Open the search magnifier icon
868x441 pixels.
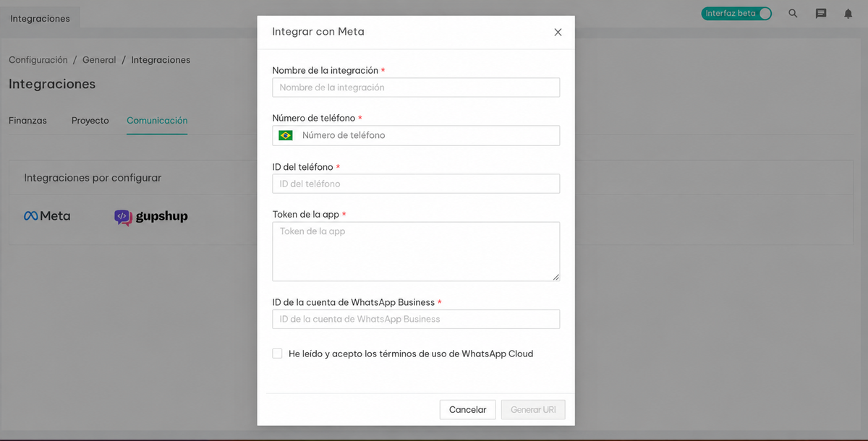point(793,13)
